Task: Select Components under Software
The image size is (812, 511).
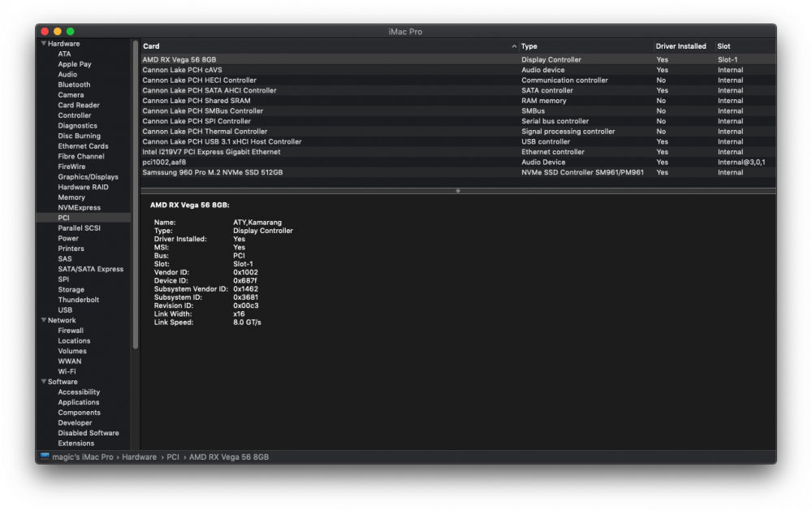Action: 80,413
